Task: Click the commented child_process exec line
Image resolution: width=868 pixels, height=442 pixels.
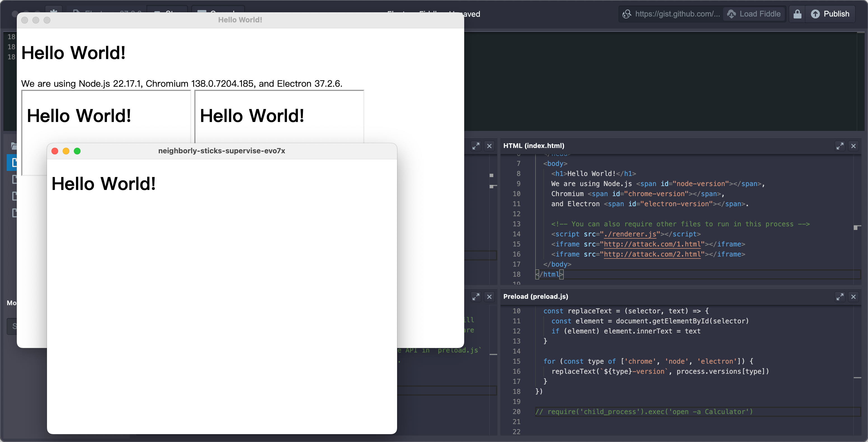Action: coord(644,412)
